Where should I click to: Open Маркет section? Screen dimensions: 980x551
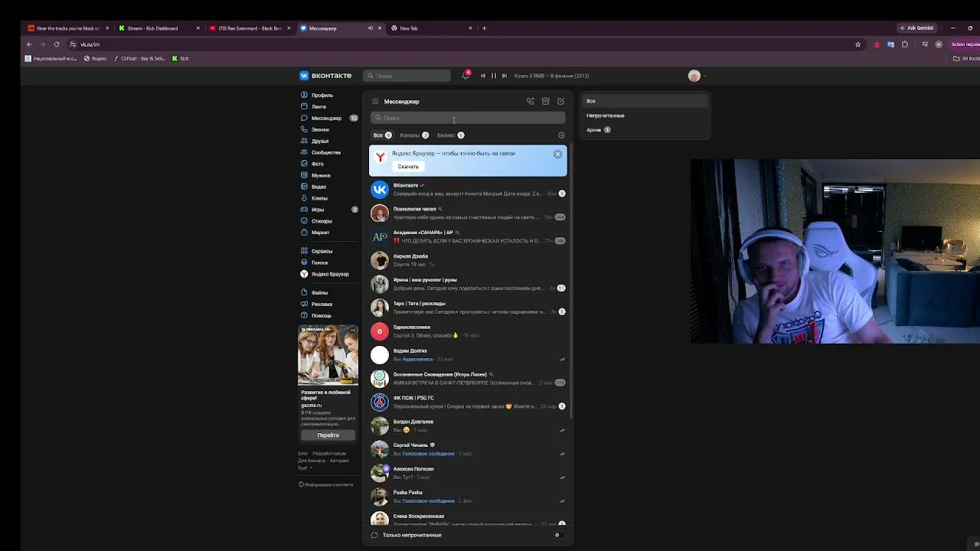[x=320, y=233]
